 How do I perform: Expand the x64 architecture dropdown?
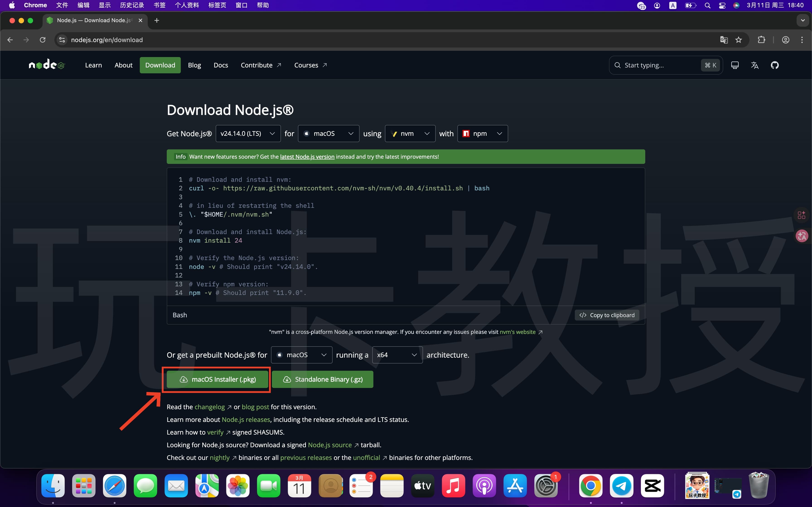pos(397,354)
